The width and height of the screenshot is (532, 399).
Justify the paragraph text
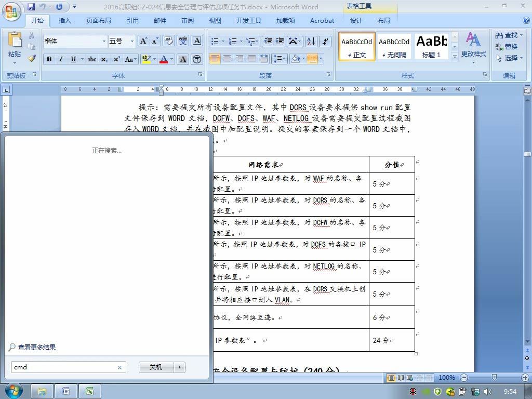pos(252,59)
